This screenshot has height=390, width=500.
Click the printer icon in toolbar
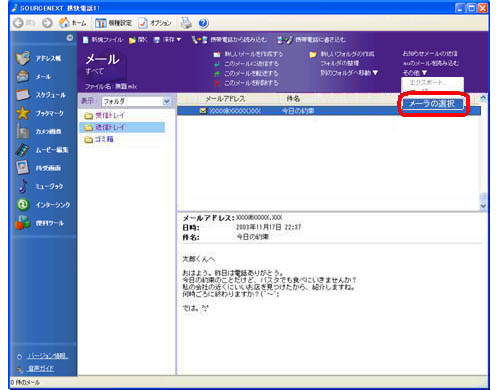pos(186,23)
